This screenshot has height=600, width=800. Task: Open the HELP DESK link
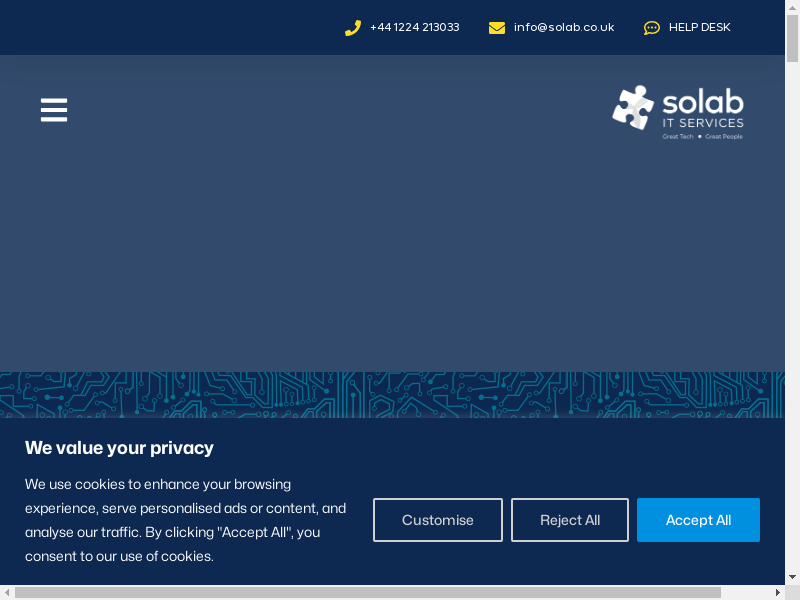click(699, 28)
